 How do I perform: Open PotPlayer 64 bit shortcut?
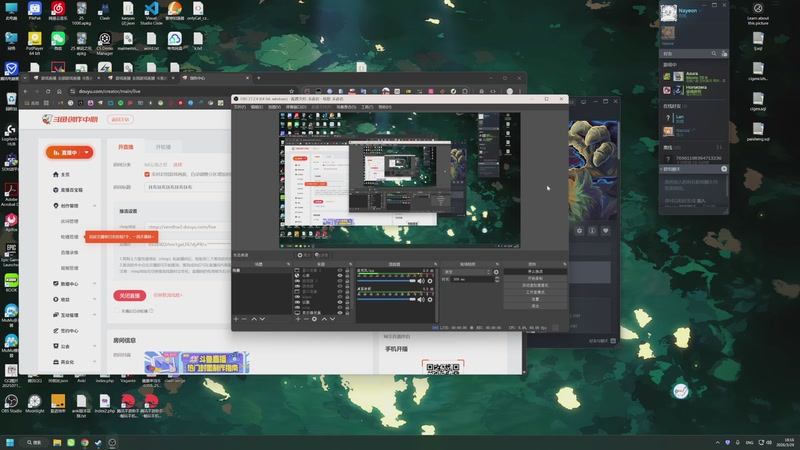coord(35,43)
